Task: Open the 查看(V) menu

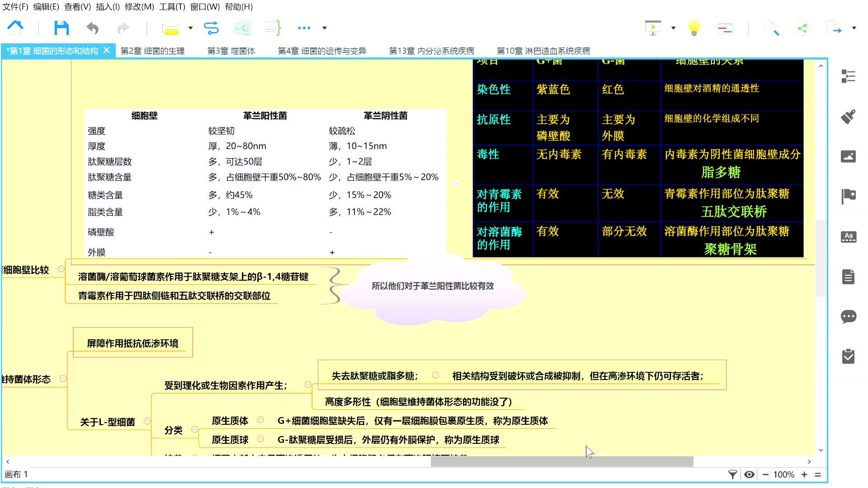Action: [77, 7]
